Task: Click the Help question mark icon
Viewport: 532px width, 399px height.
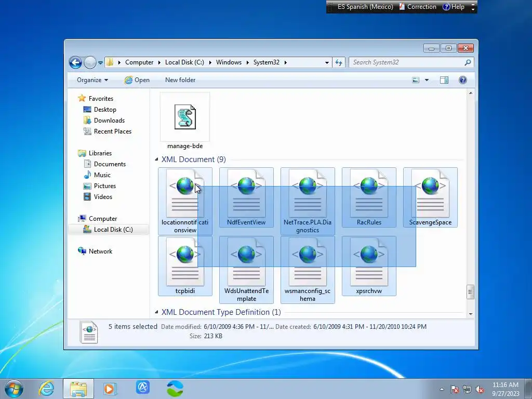Action: click(x=462, y=80)
